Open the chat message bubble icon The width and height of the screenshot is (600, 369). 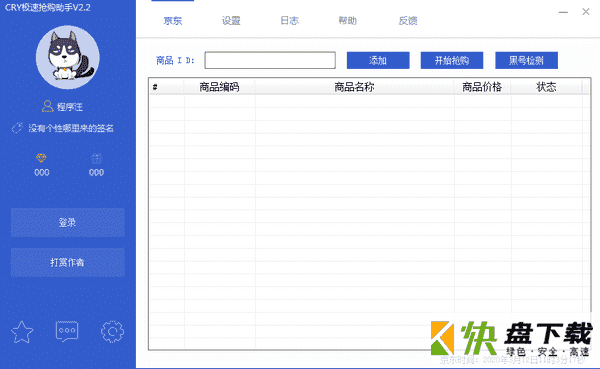point(67,331)
